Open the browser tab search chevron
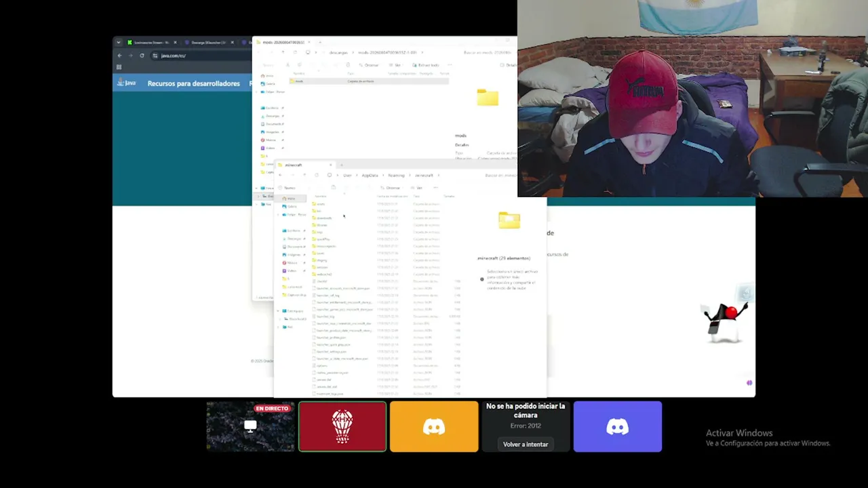Screen dimensions: 868x488 (x=119, y=43)
